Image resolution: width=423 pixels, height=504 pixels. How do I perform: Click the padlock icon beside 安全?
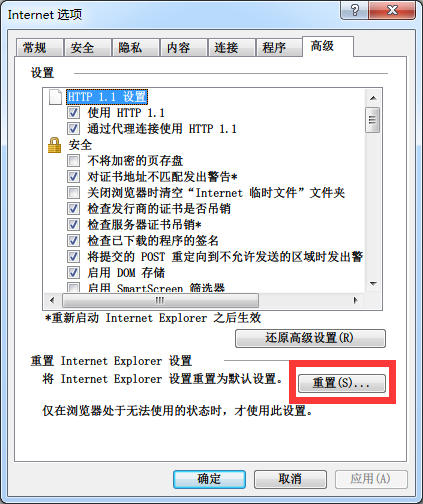pyautogui.click(x=54, y=145)
